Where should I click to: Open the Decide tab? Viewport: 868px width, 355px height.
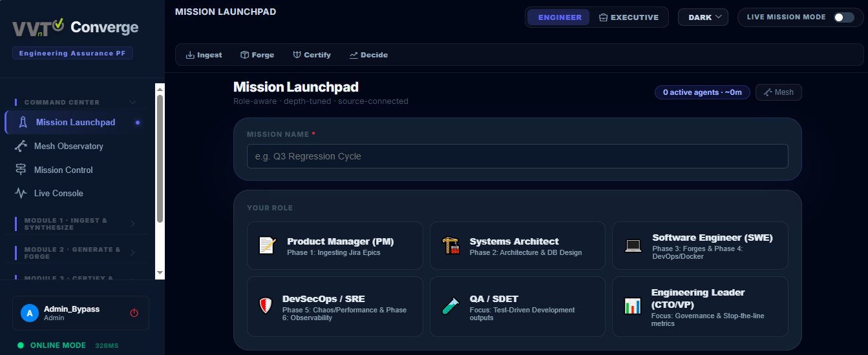[368, 55]
